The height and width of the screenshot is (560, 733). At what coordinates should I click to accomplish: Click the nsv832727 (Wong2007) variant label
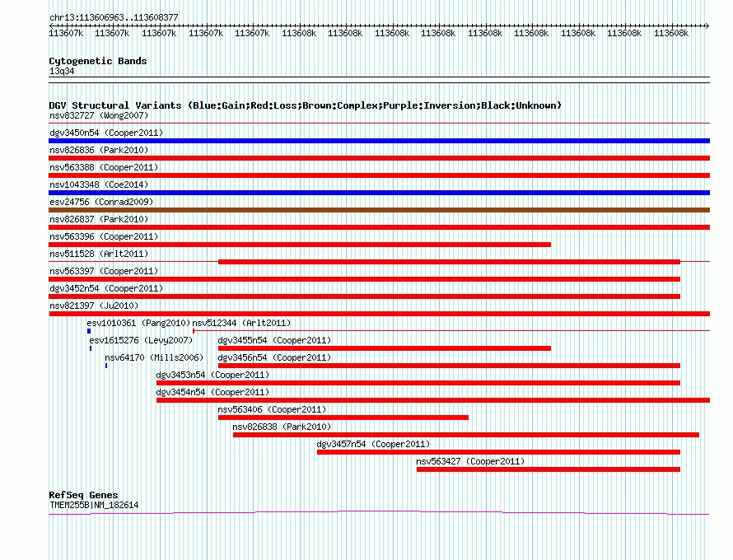coord(99,115)
